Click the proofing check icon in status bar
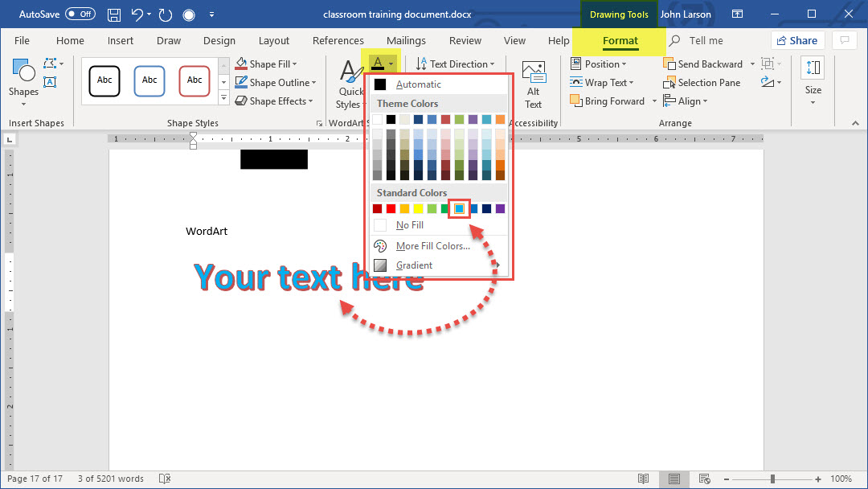 point(165,479)
